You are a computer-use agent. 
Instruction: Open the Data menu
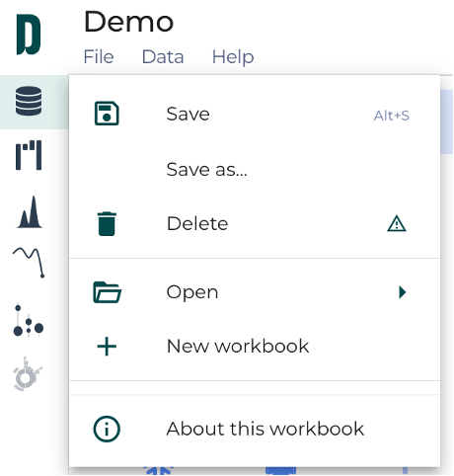pyautogui.click(x=163, y=56)
